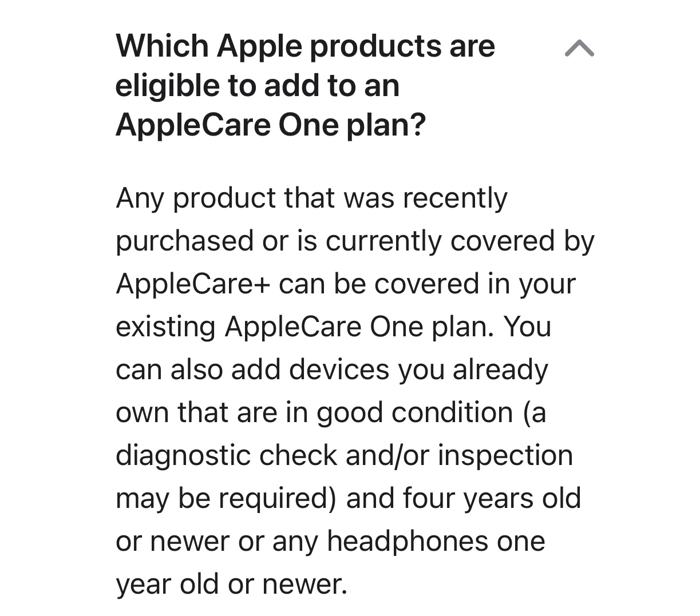Click the word 'recently' in the first line
The height and width of the screenshot is (616, 700).
[455, 198]
